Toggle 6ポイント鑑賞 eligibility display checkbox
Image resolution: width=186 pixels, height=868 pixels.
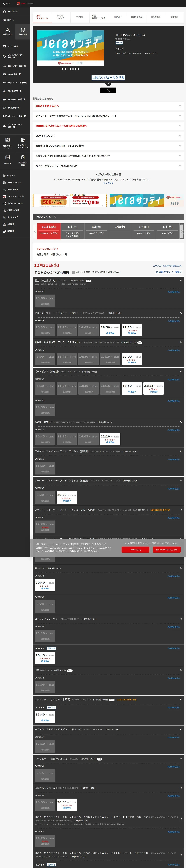point(74,272)
